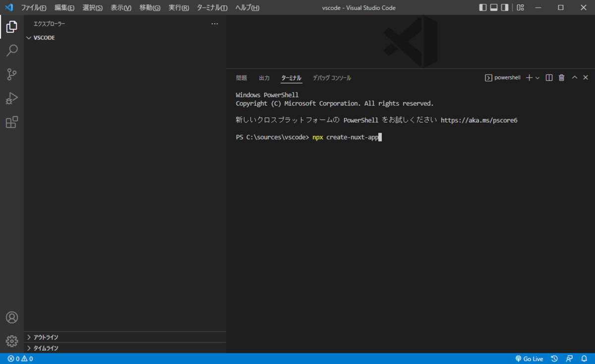This screenshot has height=364, width=595.
Task: Open the ヘルプ(H) menu
Action: click(247, 7)
